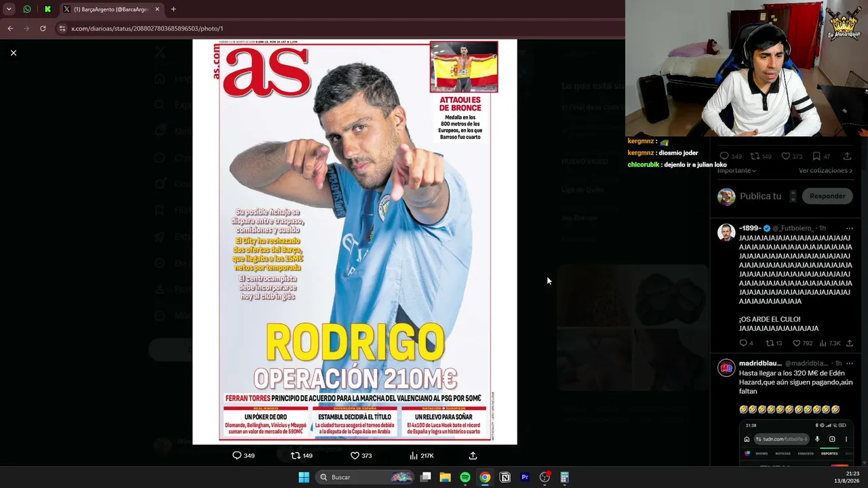This screenshot has height=488, width=868.
Task: View -1899- comment stats (7.3K)
Action: (830, 343)
